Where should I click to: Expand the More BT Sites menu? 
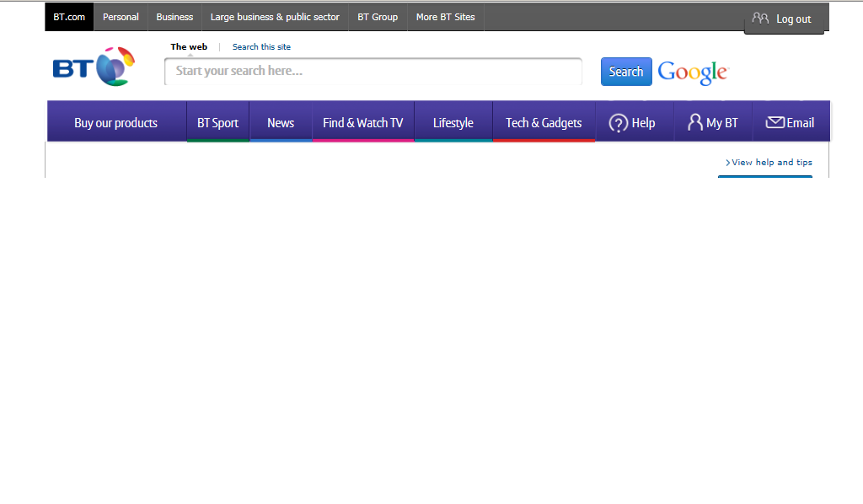(445, 17)
